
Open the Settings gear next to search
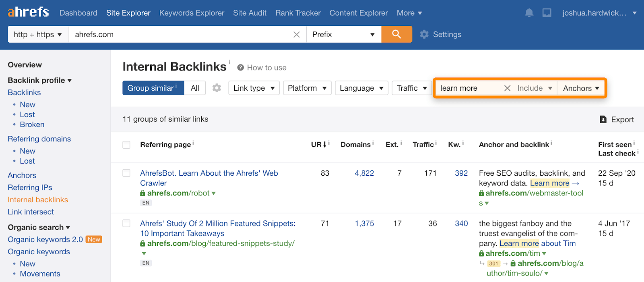click(x=424, y=35)
